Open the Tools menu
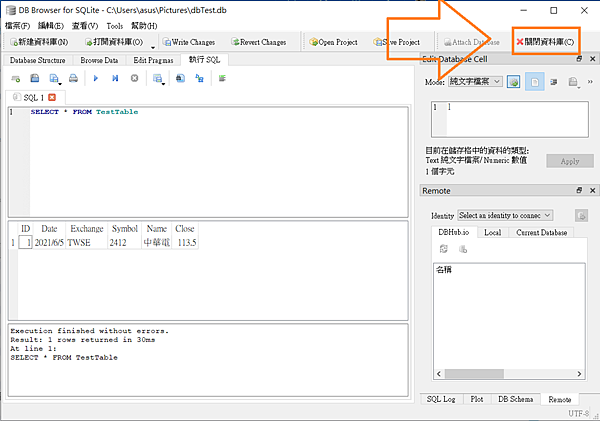The height and width of the screenshot is (421, 600). click(114, 26)
